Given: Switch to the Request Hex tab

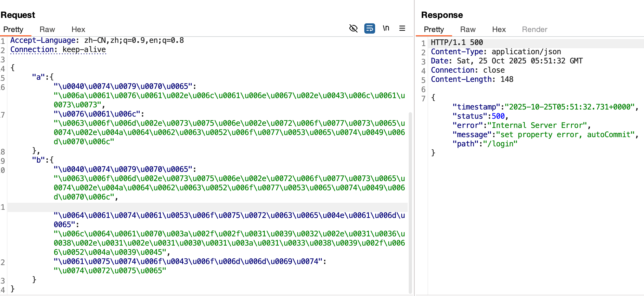Looking at the screenshot, I should point(78,29).
